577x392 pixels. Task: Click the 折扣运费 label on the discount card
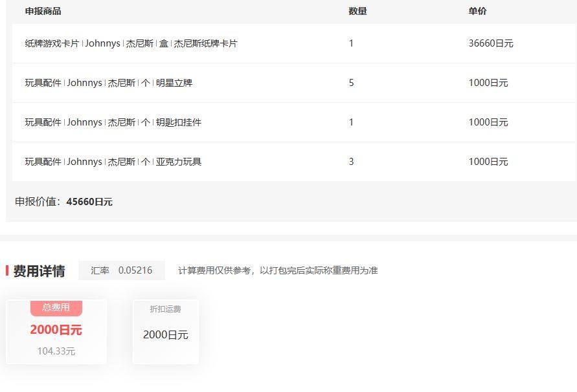(x=165, y=309)
